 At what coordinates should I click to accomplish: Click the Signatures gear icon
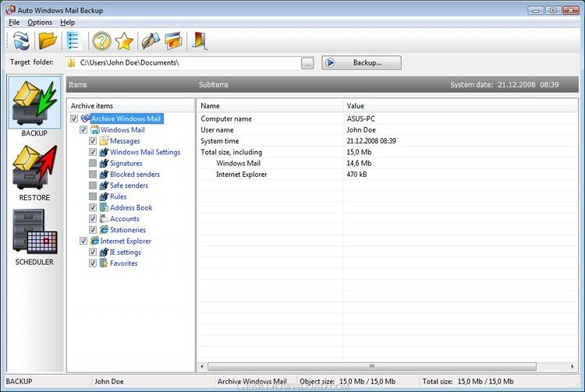coord(104,163)
